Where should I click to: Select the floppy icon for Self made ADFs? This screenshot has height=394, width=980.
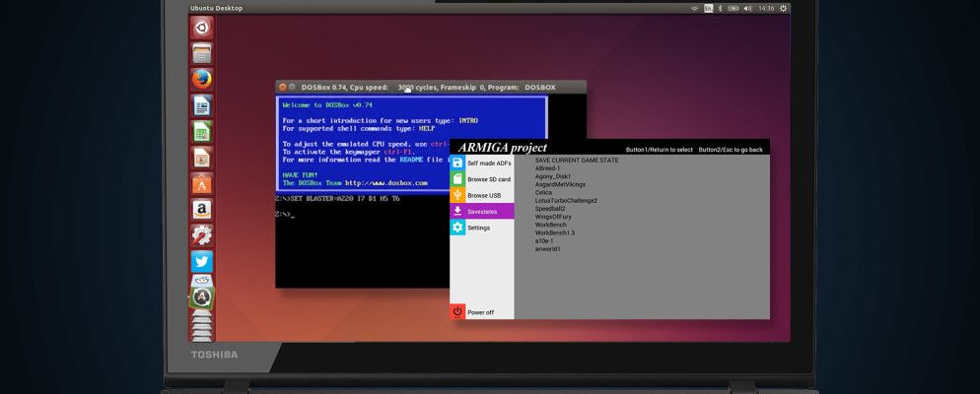[x=457, y=163]
